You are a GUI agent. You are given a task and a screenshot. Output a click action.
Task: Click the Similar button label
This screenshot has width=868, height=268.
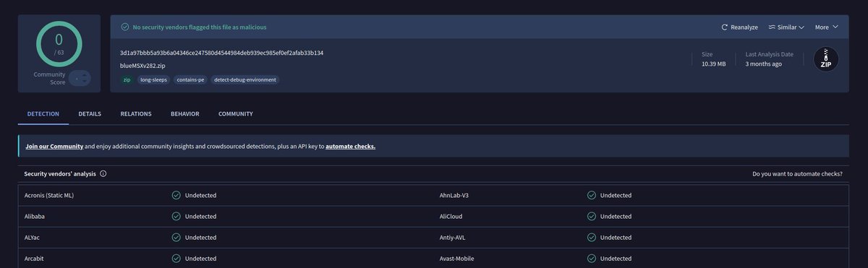[786, 27]
